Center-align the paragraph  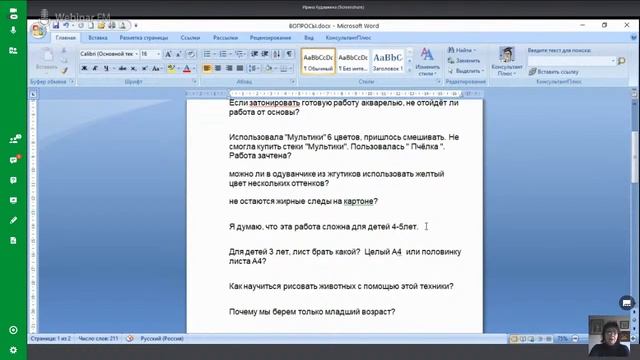[218, 68]
